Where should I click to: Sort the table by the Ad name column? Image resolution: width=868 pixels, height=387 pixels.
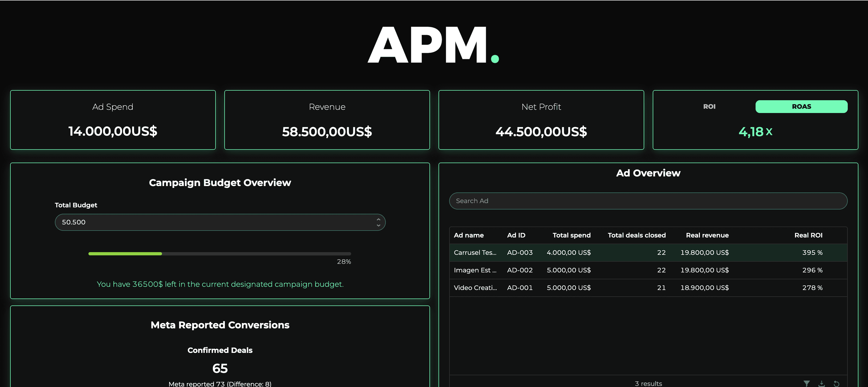(468, 235)
